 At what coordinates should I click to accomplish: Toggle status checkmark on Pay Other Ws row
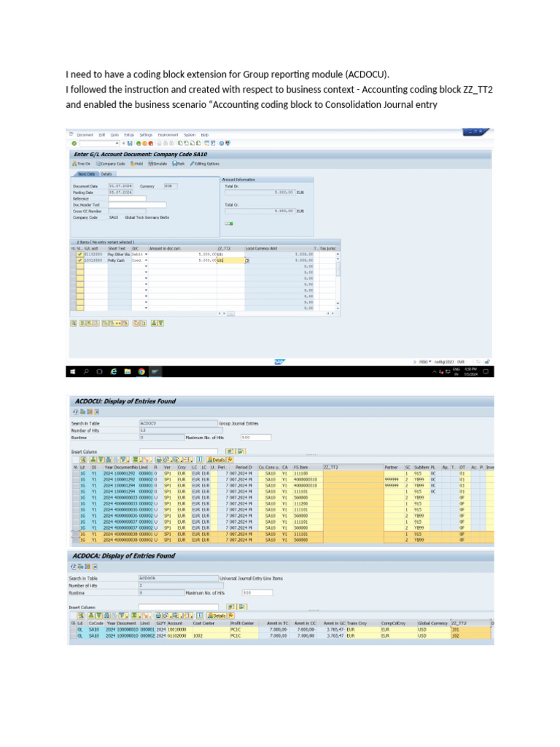[x=79, y=255]
